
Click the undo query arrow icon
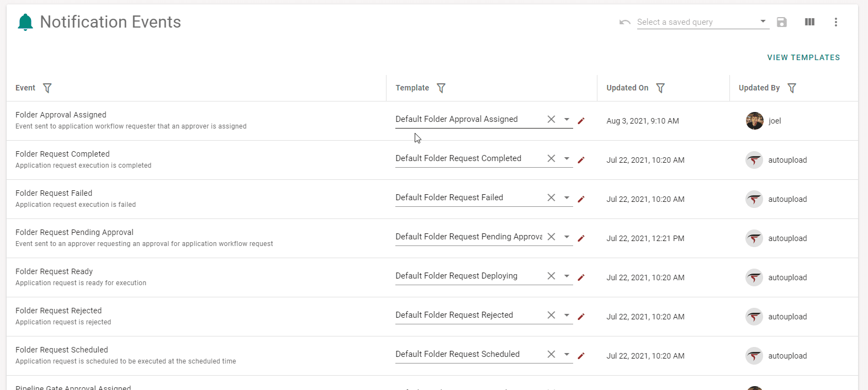pyautogui.click(x=625, y=22)
